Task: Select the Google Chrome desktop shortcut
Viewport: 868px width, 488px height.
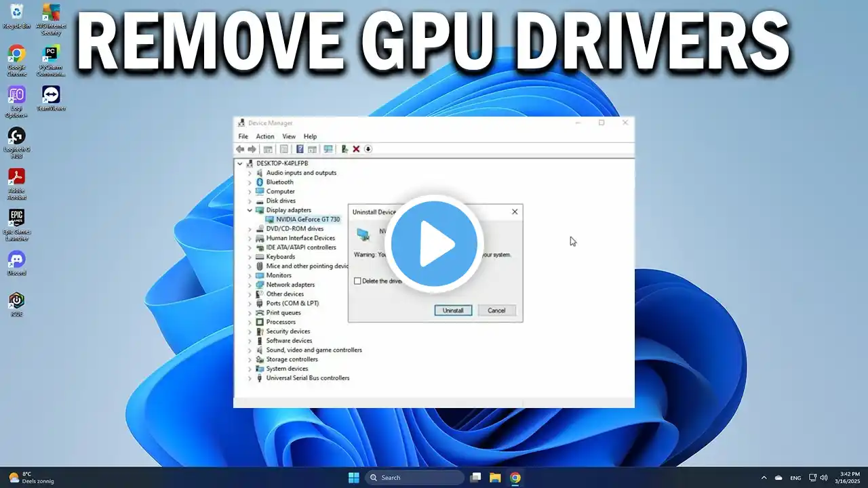Action: click(x=16, y=60)
